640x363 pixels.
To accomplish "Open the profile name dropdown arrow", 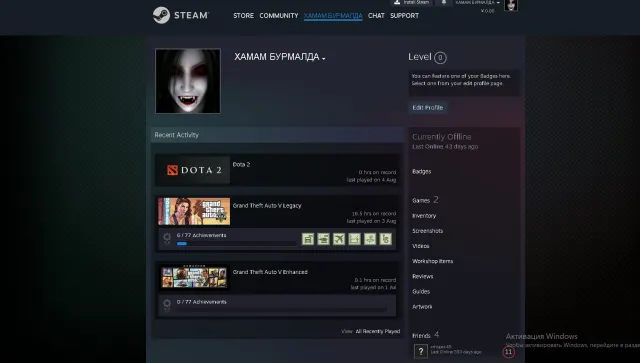I will [324, 59].
